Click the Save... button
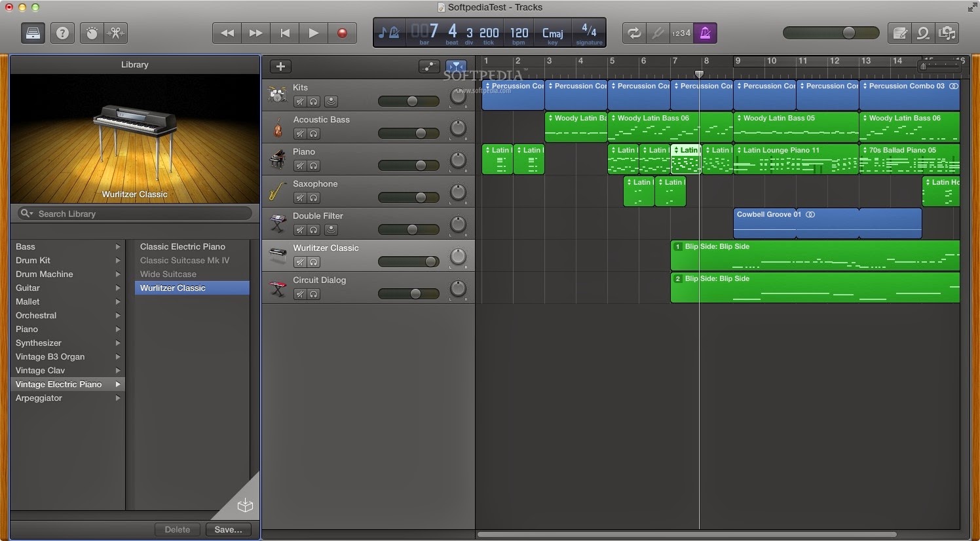Viewport: 980px width, 541px height. tap(228, 529)
